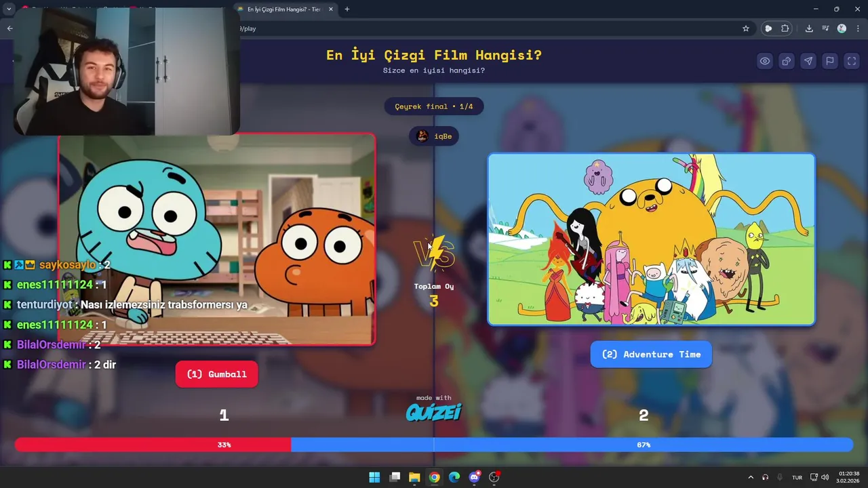
Task: Open the volume speaker tray icon
Action: tap(825, 477)
